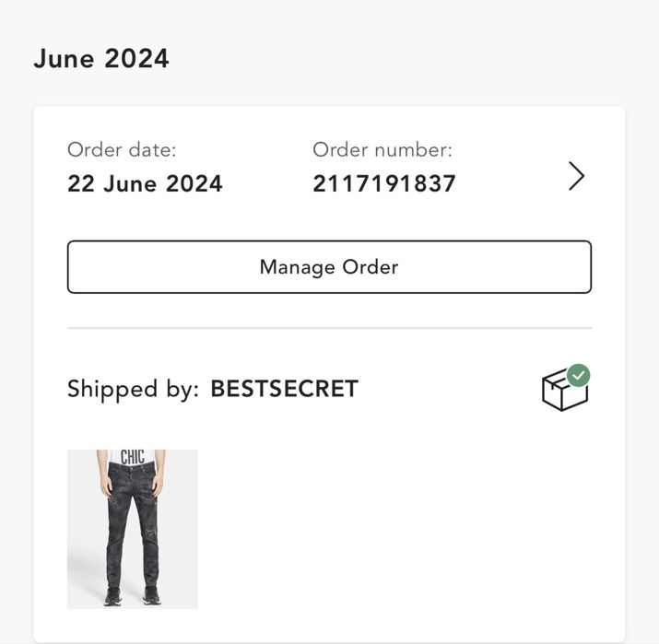Click the Manage Order button

(x=329, y=267)
